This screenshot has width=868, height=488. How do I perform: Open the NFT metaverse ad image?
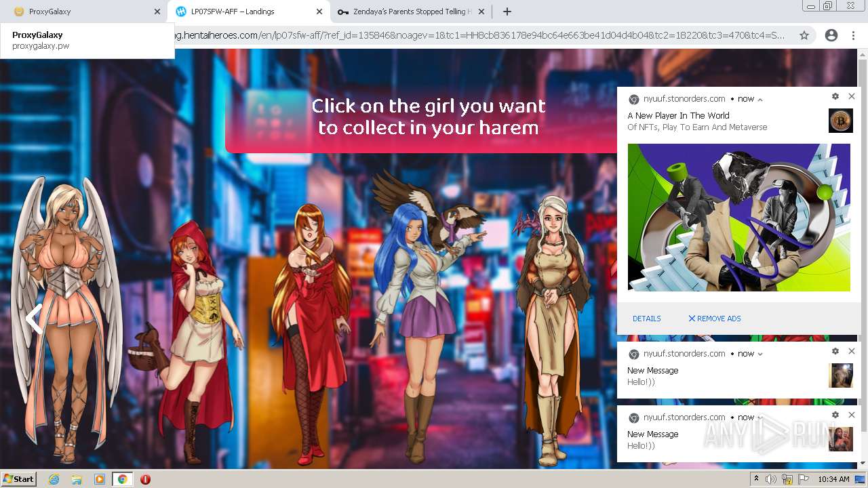click(739, 218)
